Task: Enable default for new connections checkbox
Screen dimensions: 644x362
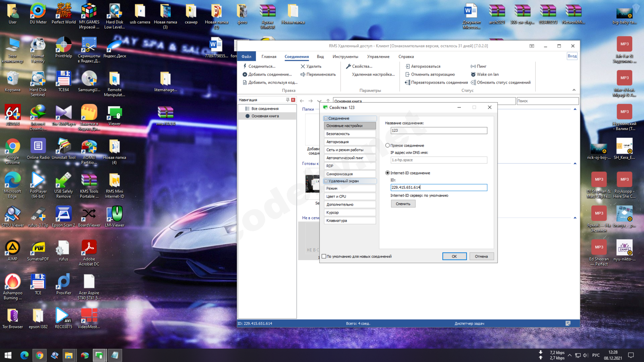Action: [x=324, y=256]
